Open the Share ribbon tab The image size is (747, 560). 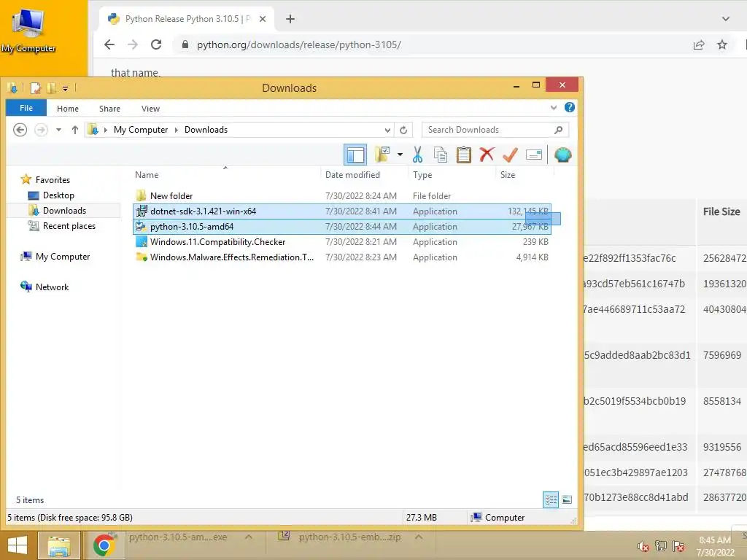pos(109,109)
